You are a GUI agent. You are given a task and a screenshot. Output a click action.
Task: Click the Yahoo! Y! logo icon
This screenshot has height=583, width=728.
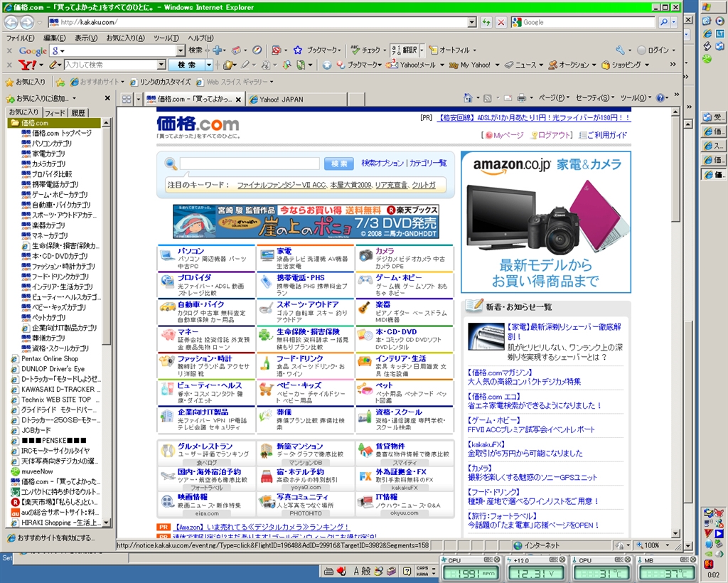28,65
